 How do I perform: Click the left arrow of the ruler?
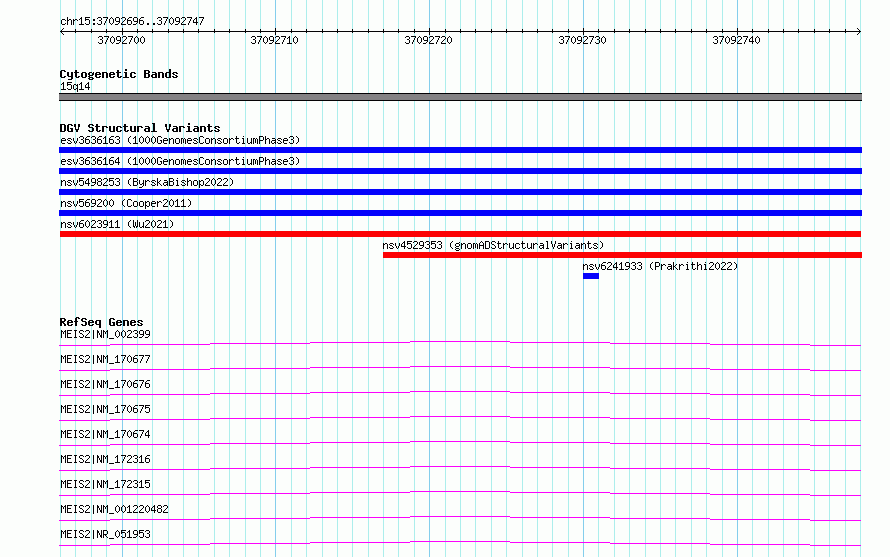coord(62,31)
